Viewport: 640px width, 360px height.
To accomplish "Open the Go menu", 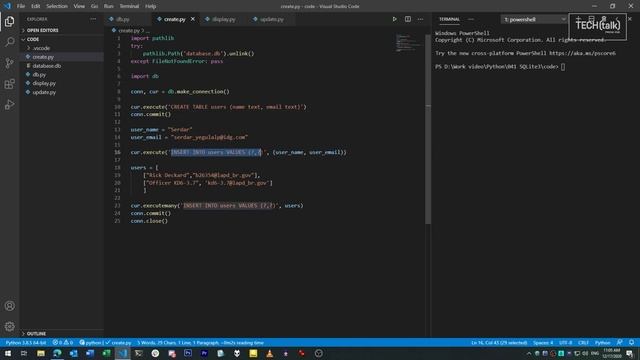I will tap(94, 6).
